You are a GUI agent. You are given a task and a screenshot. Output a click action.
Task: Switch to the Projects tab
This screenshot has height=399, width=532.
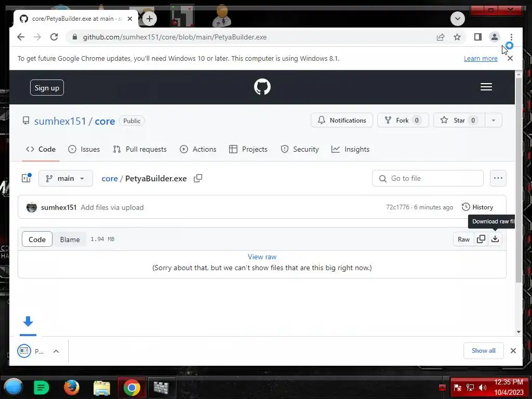point(248,149)
